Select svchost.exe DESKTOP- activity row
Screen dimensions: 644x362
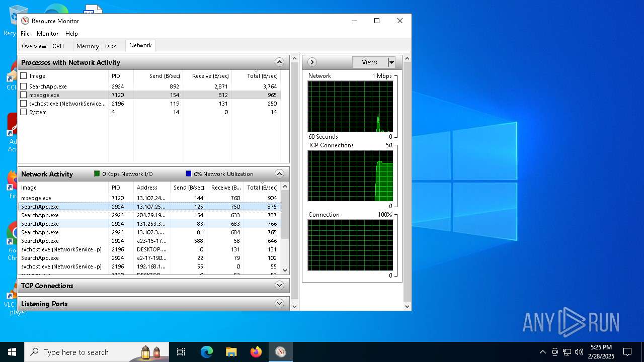(149, 249)
